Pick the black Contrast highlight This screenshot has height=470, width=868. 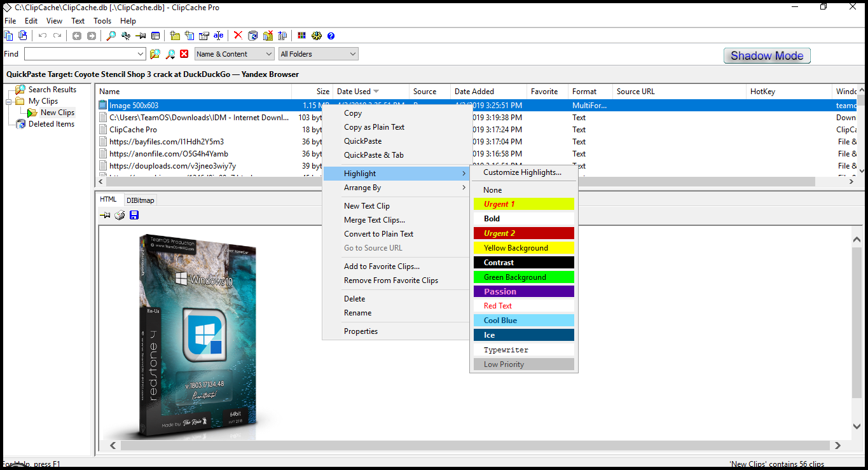point(524,263)
